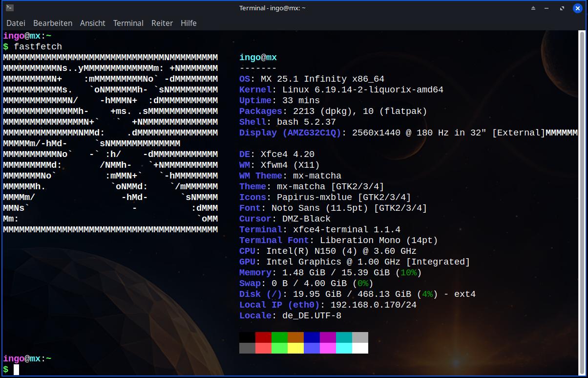Click the 'Terminal - ingo@mx: ~' window title
This screenshot has height=378, width=588.
pyautogui.click(x=272, y=8)
